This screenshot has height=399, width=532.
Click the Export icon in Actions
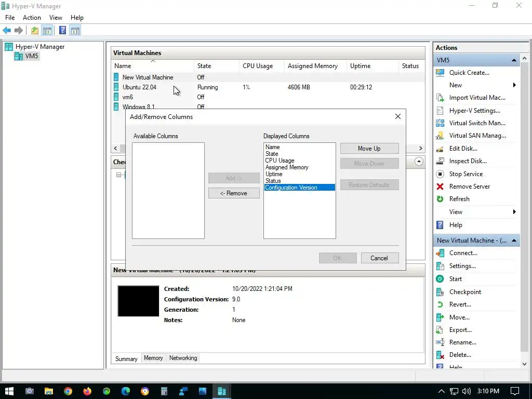tap(440, 330)
